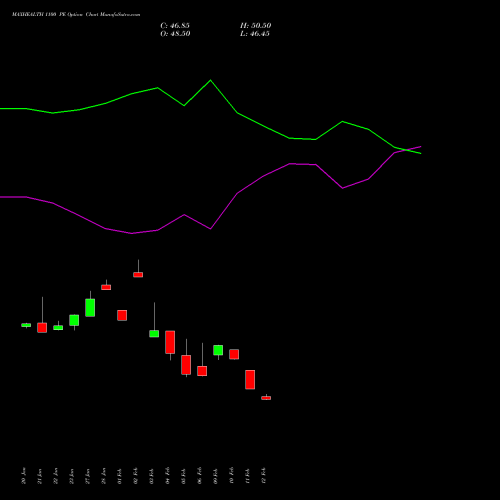The width and height of the screenshot is (500, 500).
Task: Click the red candlestick above 04 Feb
Action: coord(170,342)
